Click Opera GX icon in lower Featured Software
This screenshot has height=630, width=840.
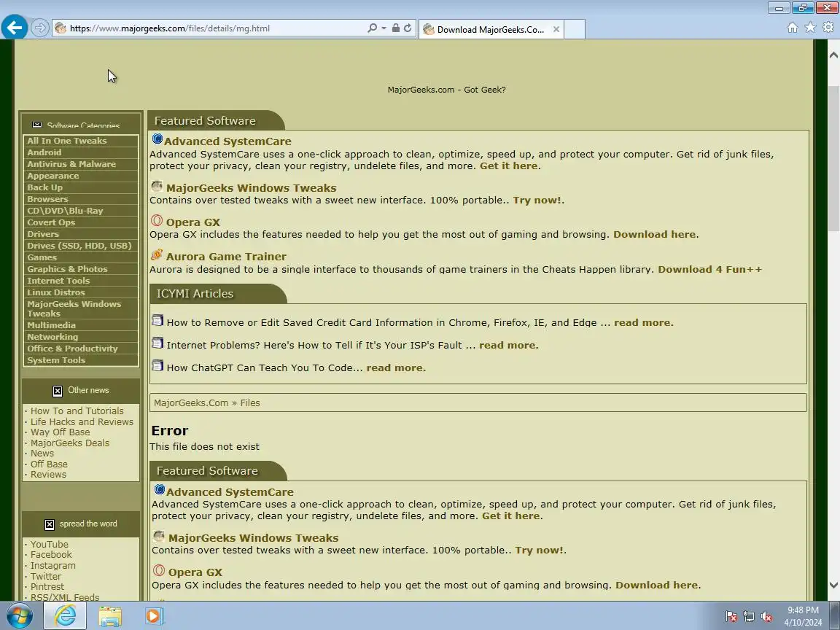pos(158,570)
